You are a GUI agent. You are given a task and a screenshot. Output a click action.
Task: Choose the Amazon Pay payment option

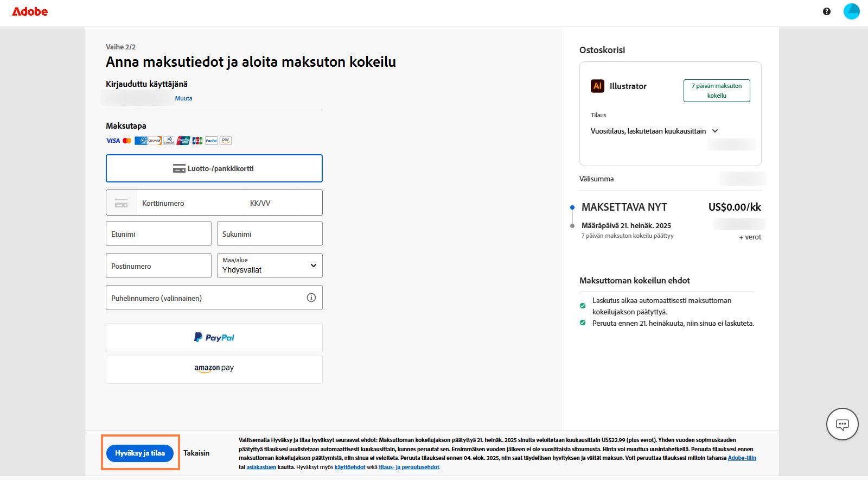(x=214, y=368)
